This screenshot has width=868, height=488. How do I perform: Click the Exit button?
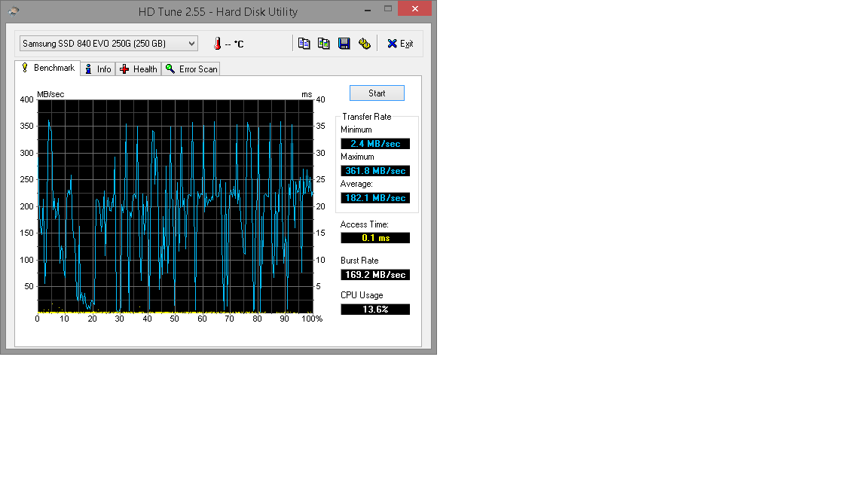pos(400,43)
